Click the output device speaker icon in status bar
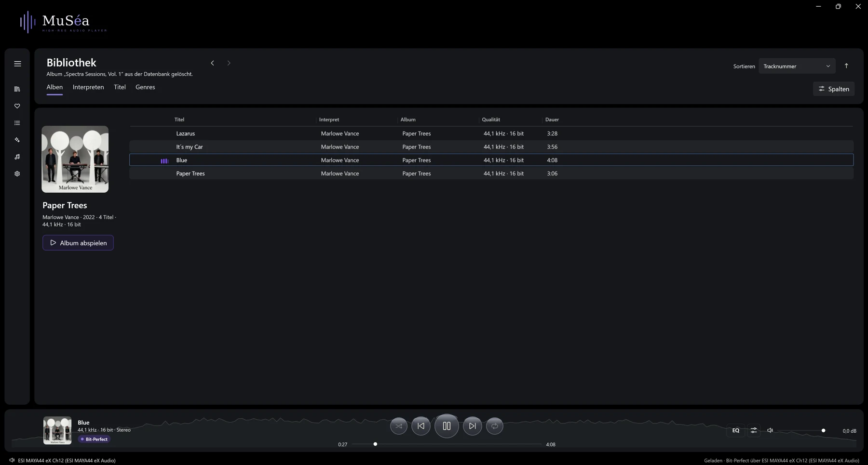This screenshot has height=465, width=868. coord(12,460)
